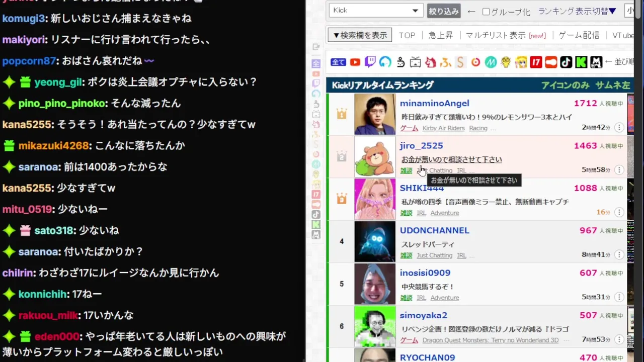Open SHIKI444 channel link

pyautogui.click(x=422, y=188)
